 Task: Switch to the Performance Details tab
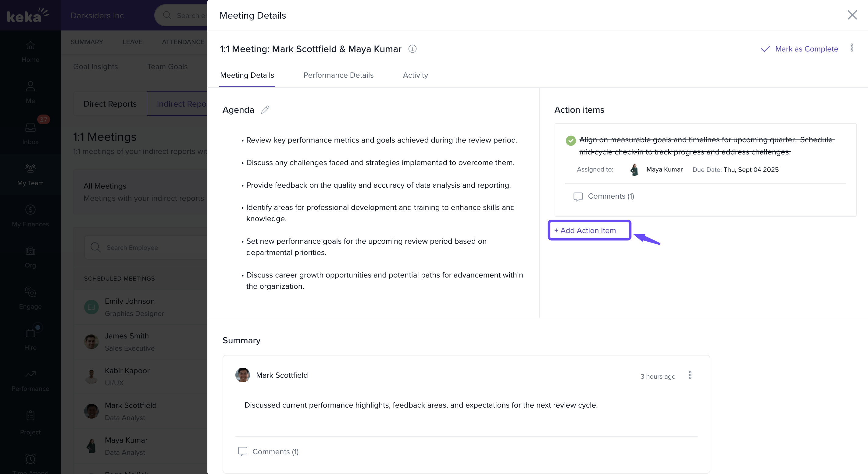coord(338,75)
